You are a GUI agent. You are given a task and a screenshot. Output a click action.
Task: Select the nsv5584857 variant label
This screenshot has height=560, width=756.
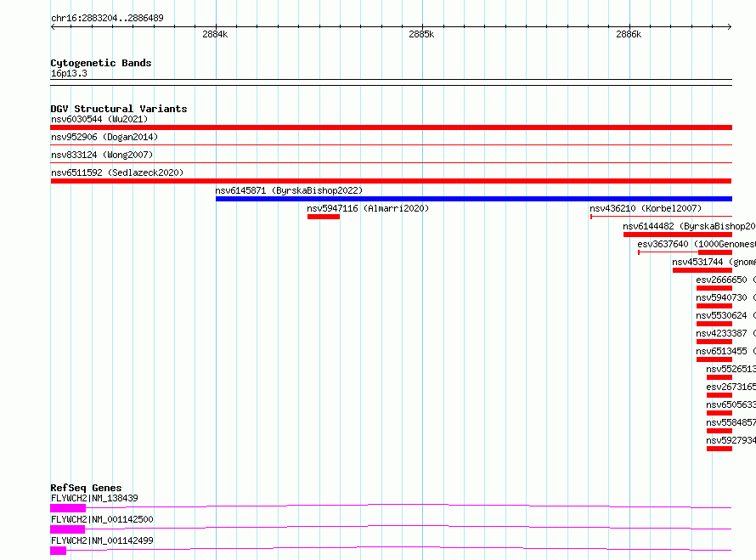tap(731, 422)
